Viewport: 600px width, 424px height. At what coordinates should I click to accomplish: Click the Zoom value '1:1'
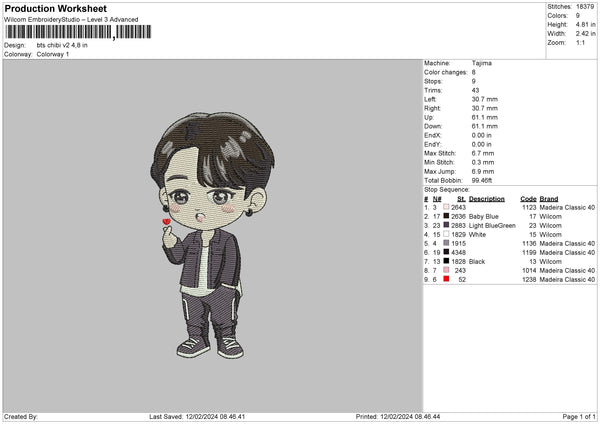point(580,43)
